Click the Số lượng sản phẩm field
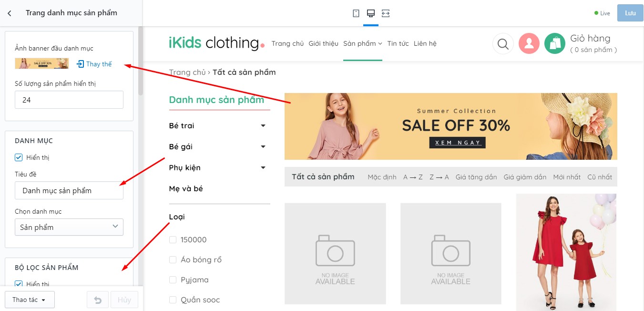 click(69, 100)
